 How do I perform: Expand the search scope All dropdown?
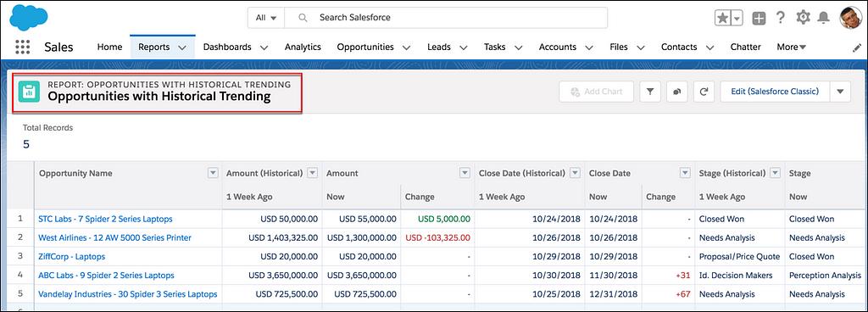[x=266, y=18]
